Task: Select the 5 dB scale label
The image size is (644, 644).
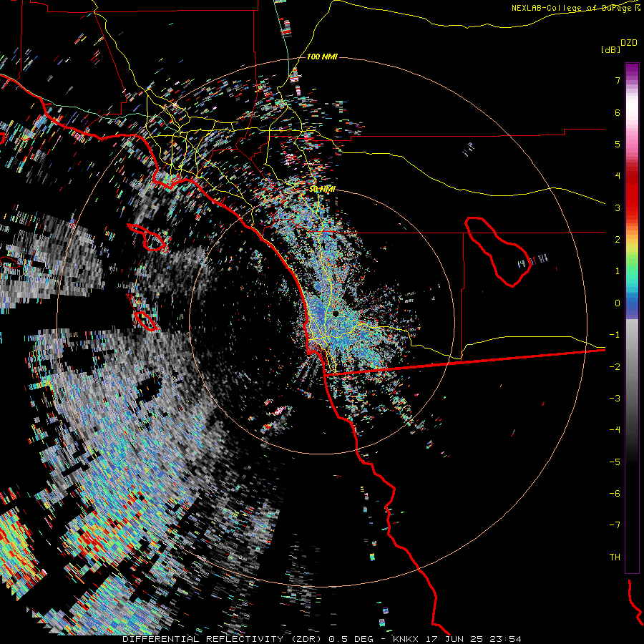Action: coord(618,144)
